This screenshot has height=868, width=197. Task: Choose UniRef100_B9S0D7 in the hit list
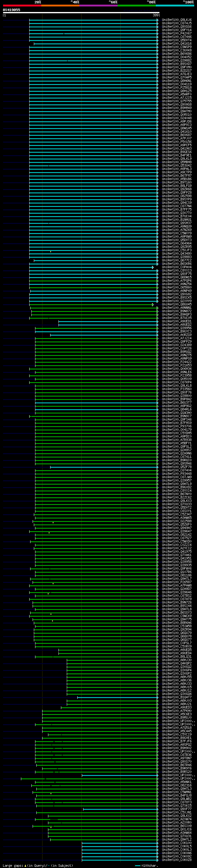(177, 64)
